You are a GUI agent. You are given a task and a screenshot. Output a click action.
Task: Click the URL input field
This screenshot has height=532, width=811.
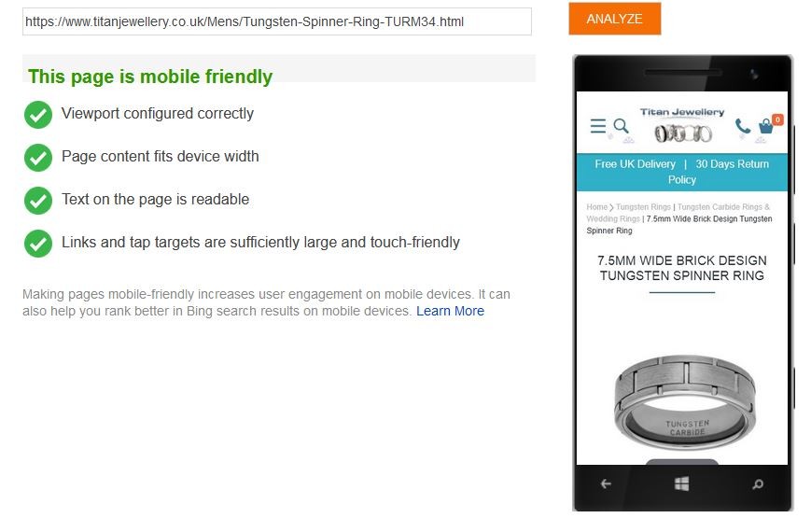[x=276, y=21]
